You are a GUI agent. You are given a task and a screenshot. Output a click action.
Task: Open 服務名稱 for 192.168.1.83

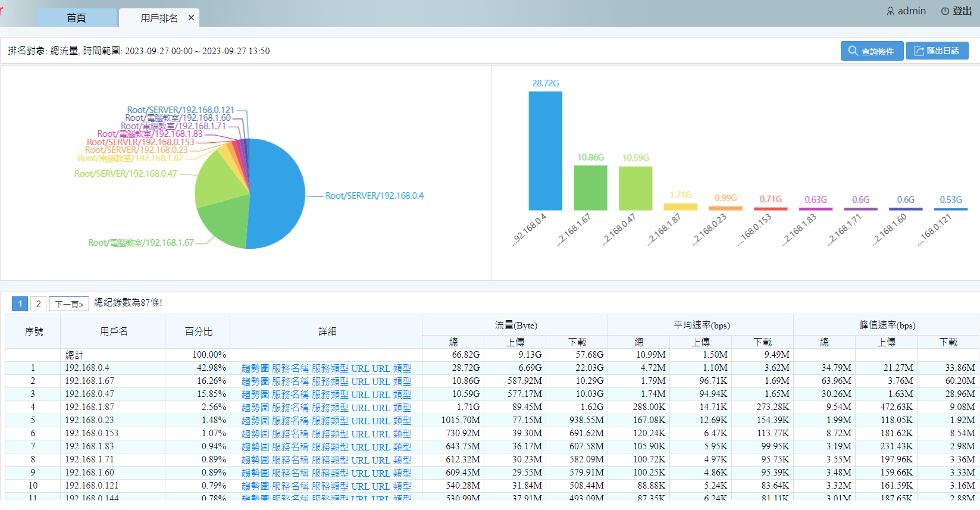290,447
